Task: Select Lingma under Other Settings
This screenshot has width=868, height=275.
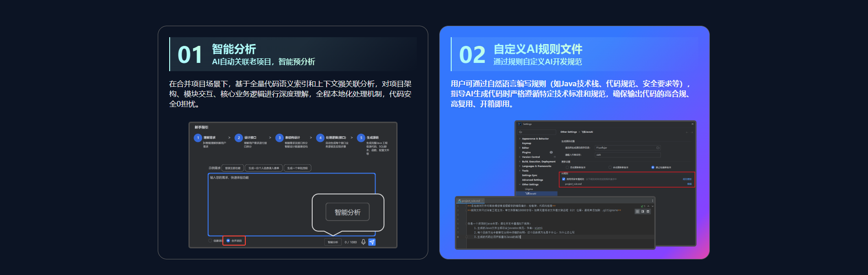Action: click(529, 189)
